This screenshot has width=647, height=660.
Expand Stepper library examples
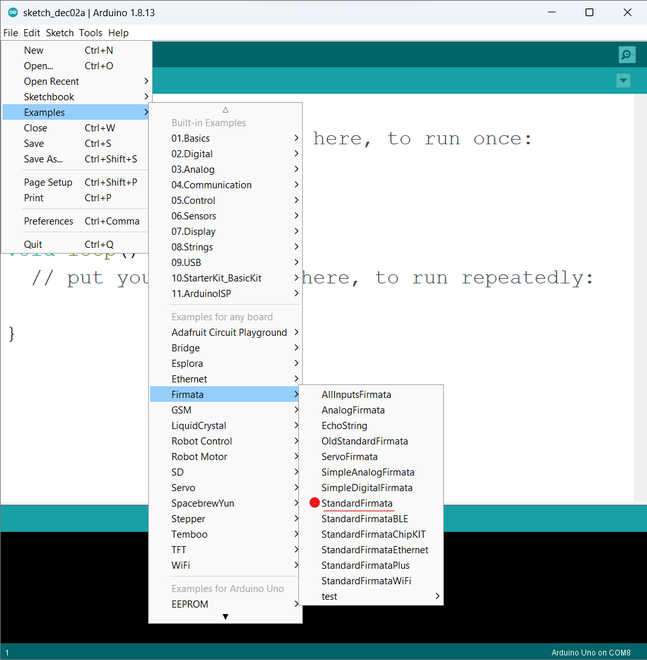pos(225,519)
